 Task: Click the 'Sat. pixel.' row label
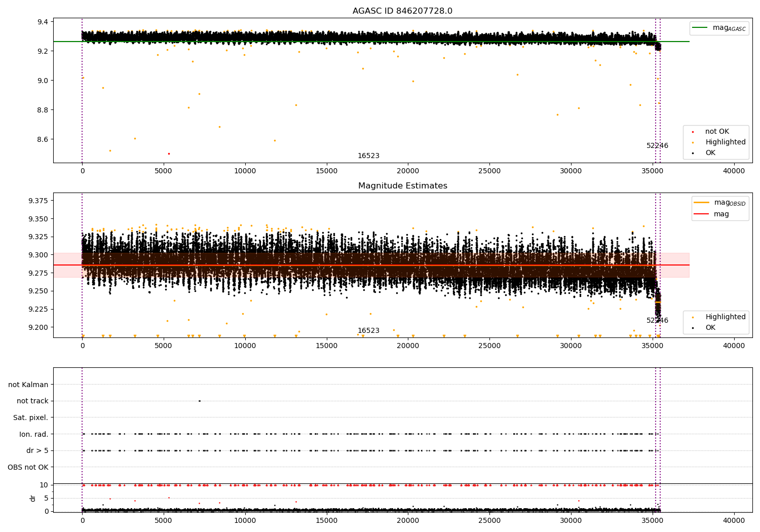[30, 417]
